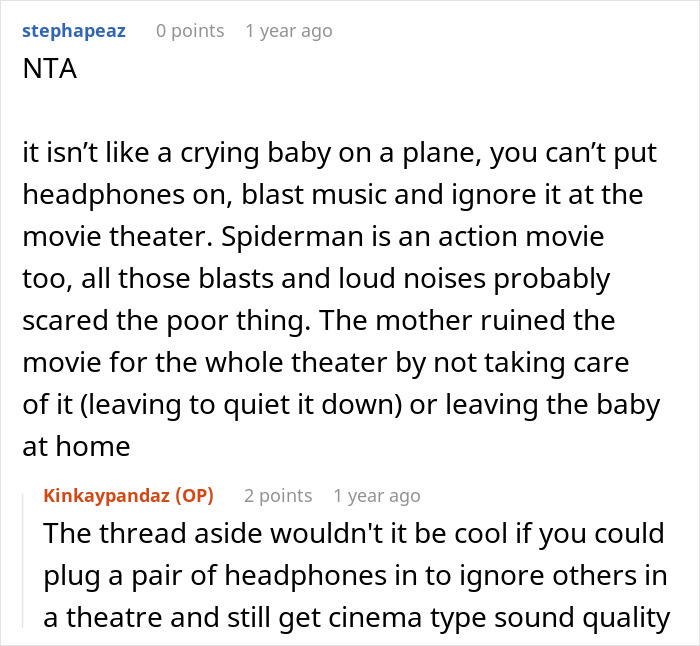The width and height of the screenshot is (700, 646).
Task: Open stephapeaz's user profile
Action: point(73,31)
